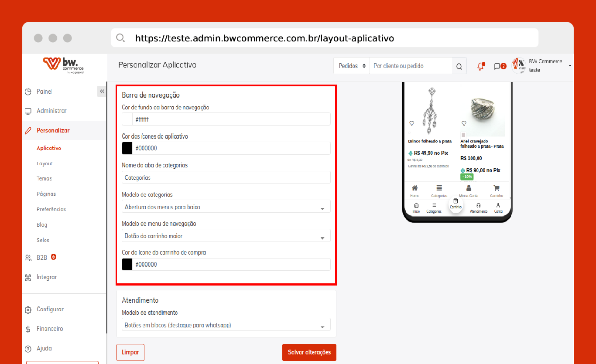Click the Integrar command icon
This screenshot has width=596, height=364.
point(28,277)
